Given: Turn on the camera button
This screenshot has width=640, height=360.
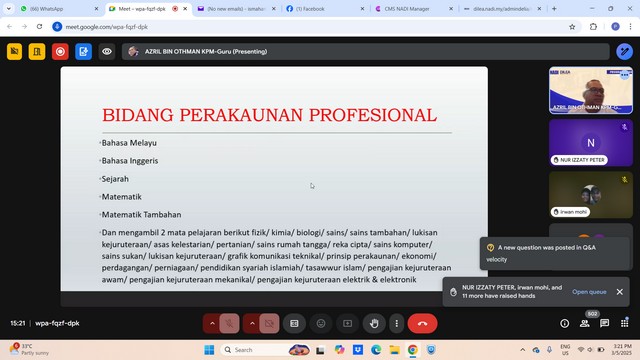Looking at the screenshot, I should pyautogui.click(x=269, y=324).
